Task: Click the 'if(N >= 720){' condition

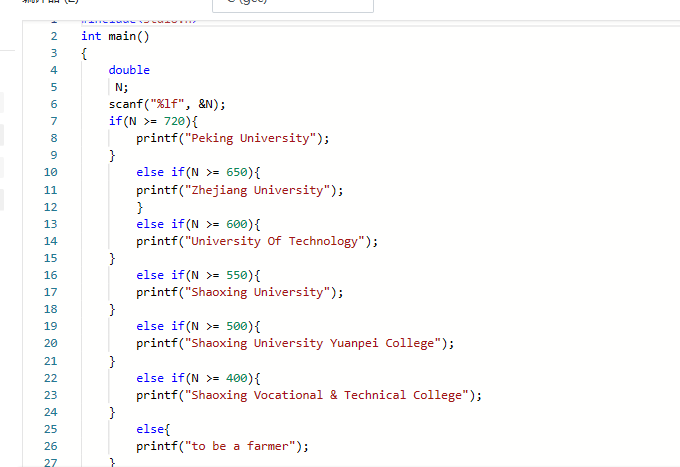Action: coord(153,121)
